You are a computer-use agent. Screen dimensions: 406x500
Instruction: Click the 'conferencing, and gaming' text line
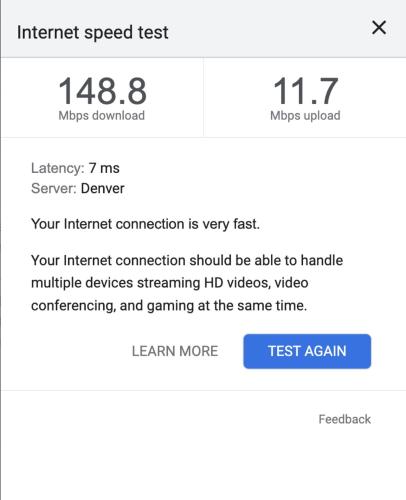click(x=169, y=306)
